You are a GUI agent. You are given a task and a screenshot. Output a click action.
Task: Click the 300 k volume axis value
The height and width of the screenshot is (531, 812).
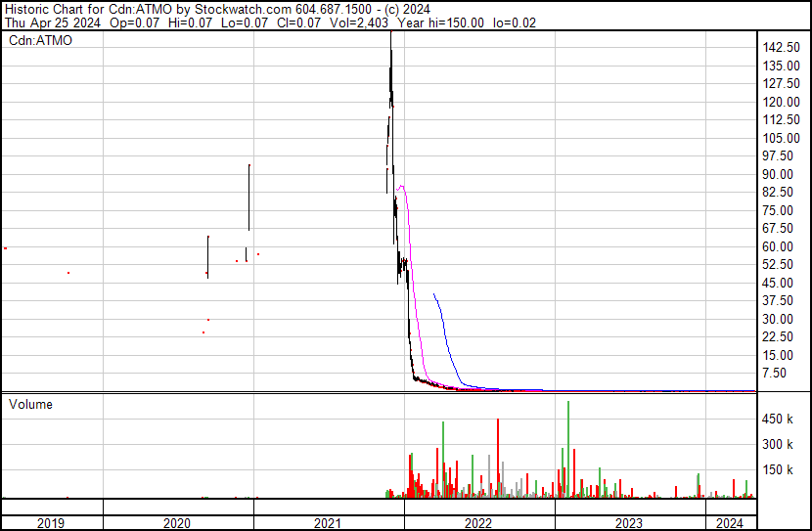[x=778, y=445]
